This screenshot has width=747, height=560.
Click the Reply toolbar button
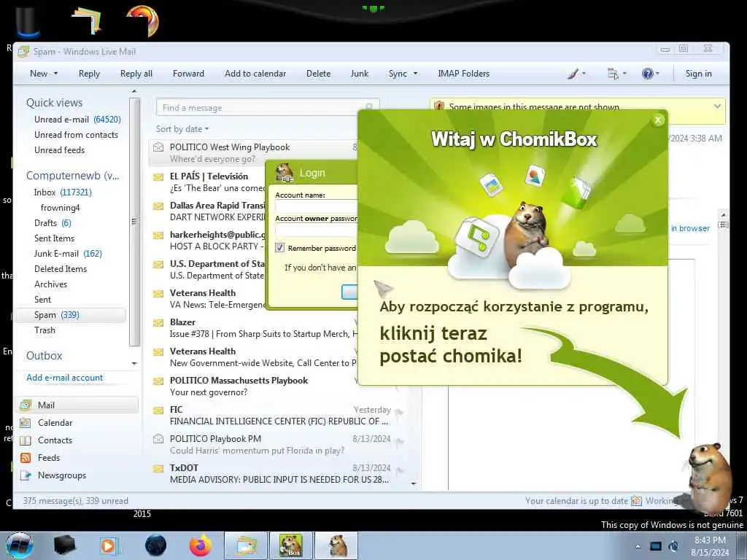coord(89,74)
